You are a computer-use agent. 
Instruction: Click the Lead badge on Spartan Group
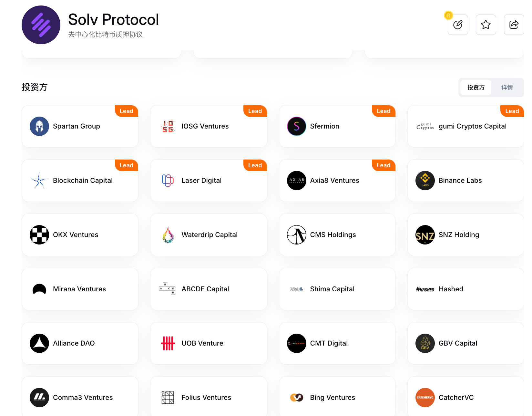point(127,111)
